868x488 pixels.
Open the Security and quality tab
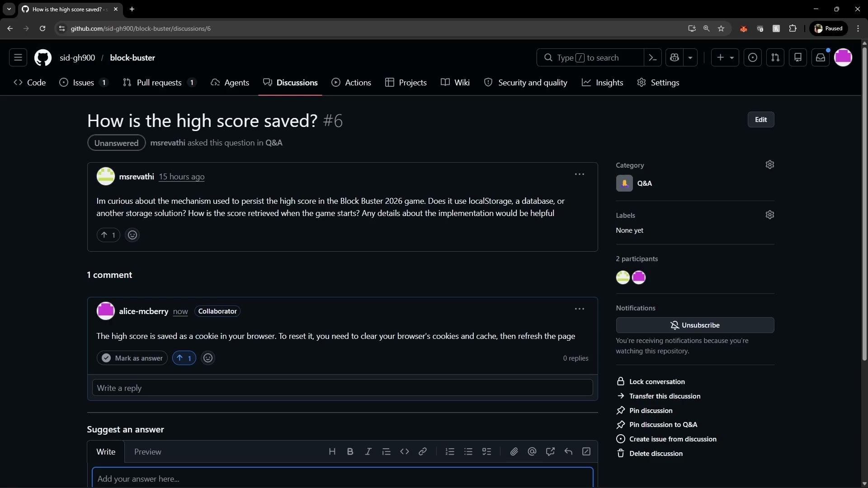(526, 83)
